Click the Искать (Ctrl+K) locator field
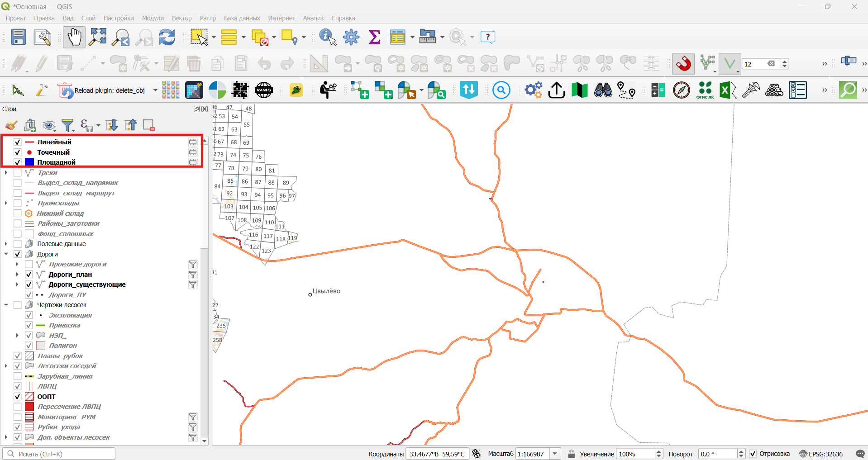This screenshot has height=460, width=868. click(x=59, y=454)
